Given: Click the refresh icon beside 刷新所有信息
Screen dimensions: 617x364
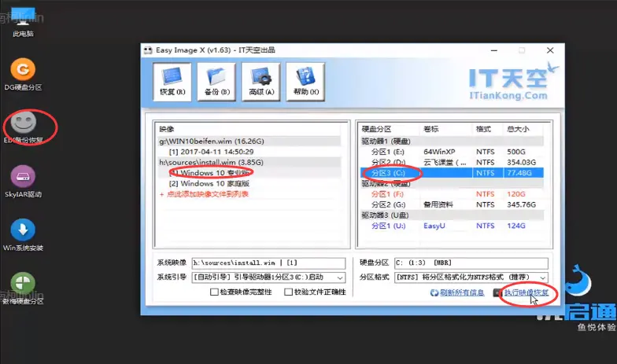Looking at the screenshot, I should pos(434,292).
